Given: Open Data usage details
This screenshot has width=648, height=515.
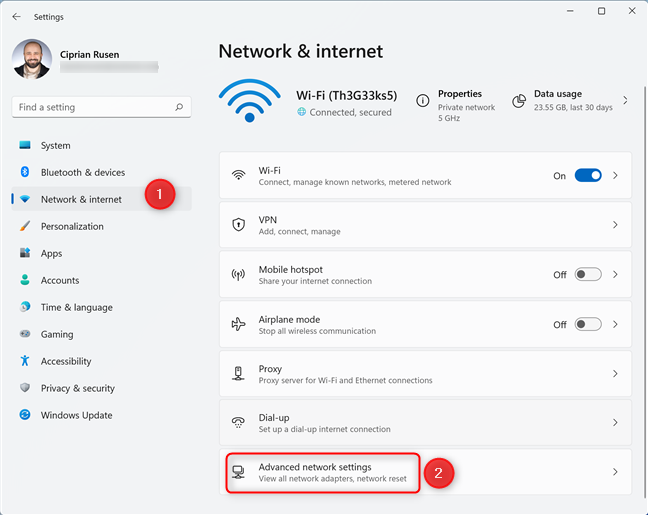Looking at the screenshot, I should [x=570, y=100].
